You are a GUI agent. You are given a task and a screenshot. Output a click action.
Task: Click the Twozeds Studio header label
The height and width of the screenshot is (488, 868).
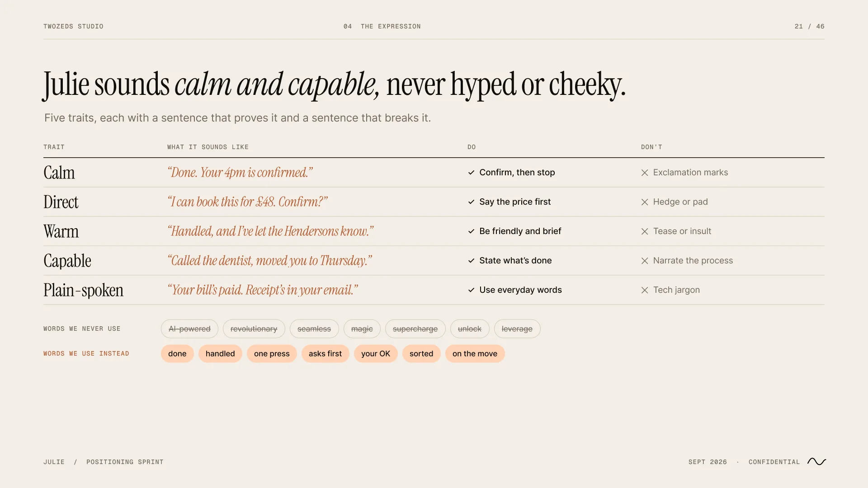[73, 26]
